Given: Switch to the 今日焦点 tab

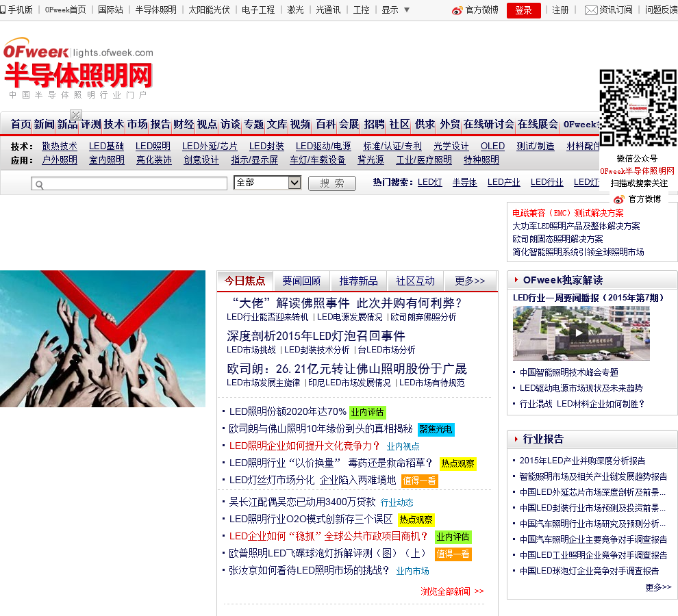Looking at the screenshot, I should click(244, 281).
